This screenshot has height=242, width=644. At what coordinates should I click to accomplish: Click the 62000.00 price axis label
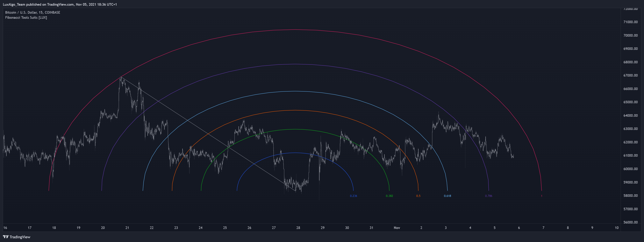(x=631, y=142)
